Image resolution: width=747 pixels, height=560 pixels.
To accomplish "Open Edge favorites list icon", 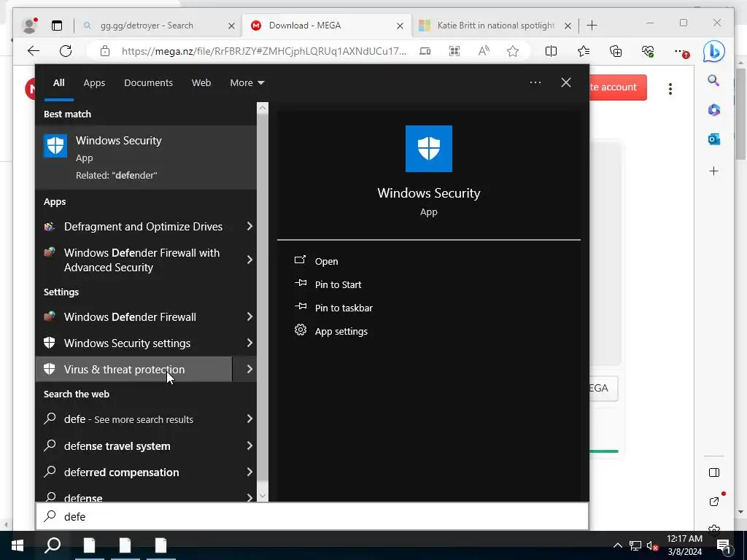I will [x=583, y=52].
